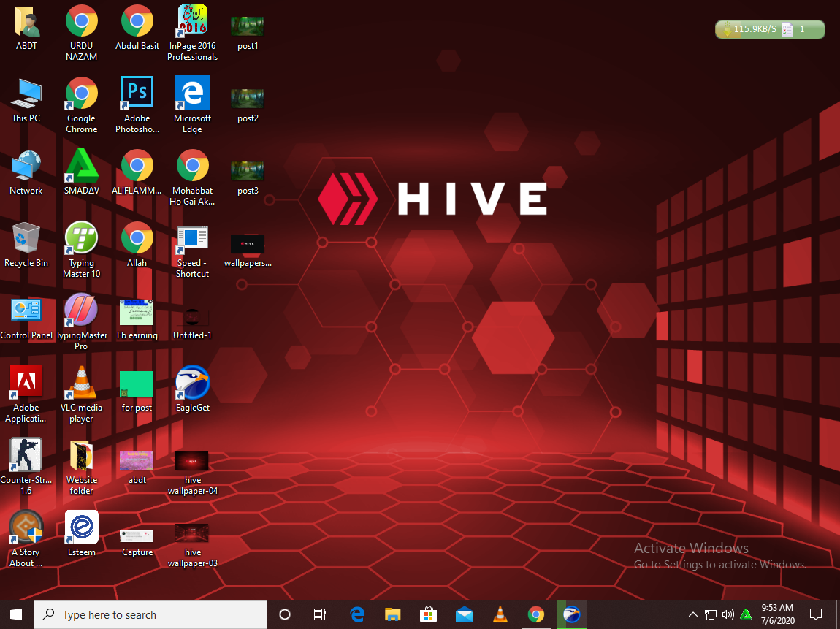Screen dimensions: 840x629
Task: Open Cortana from the taskbar
Action: tap(285, 614)
